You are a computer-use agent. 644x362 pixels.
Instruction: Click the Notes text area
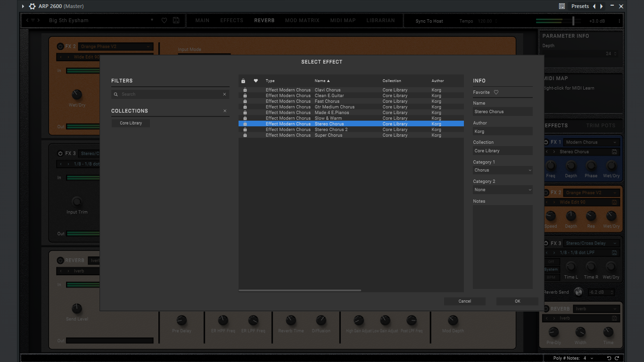tap(503, 247)
